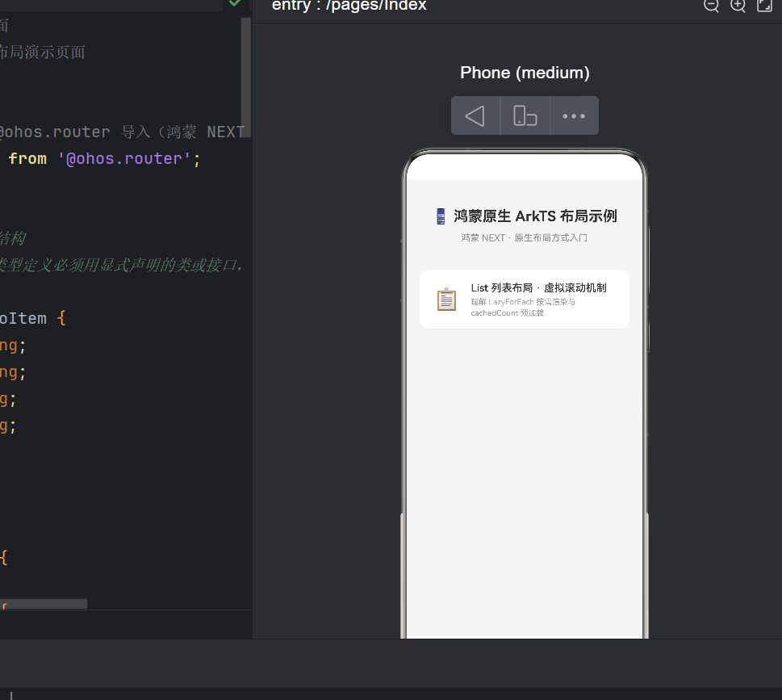
Task: Click the editor horizontal scrollbar thumb
Action: [x=44, y=604]
